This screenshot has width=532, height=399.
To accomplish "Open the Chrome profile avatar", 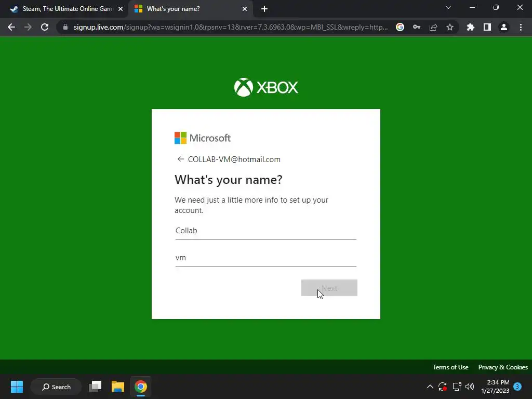I will tap(504, 27).
